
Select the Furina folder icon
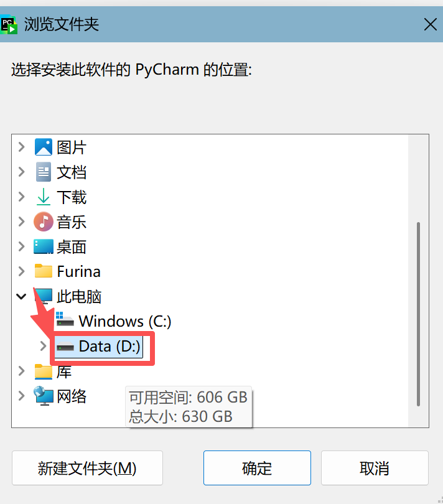(x=44, y=271)
